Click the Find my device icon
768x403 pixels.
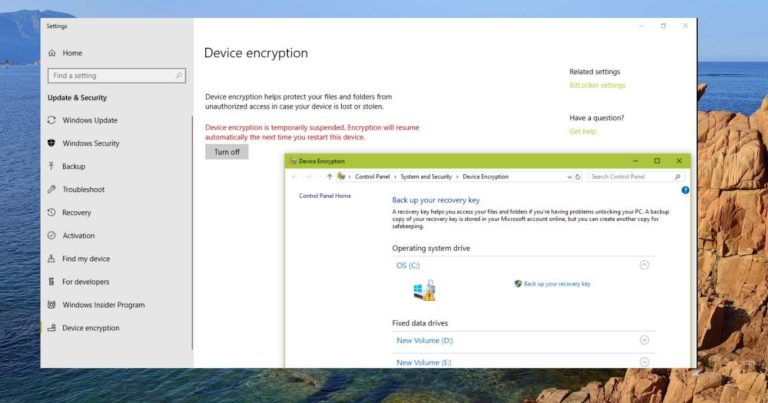(x=51, y=258)
